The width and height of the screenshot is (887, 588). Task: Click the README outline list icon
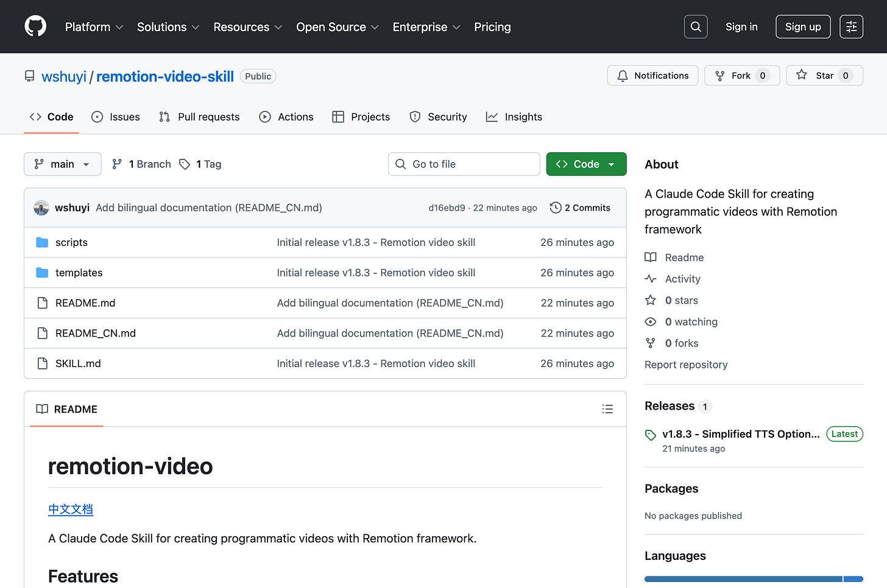[607, 409]
